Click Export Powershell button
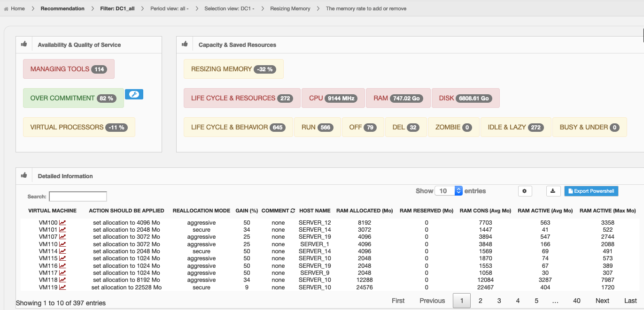This screenshot has width=644, height=310. click(591, 191)
